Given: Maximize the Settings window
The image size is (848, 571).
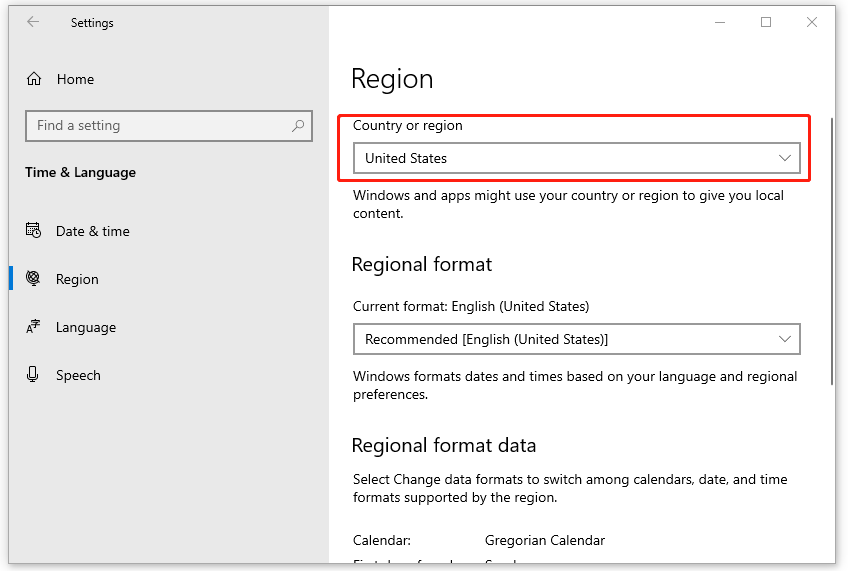Looking at the screenshot, I should tap(766, 22).
